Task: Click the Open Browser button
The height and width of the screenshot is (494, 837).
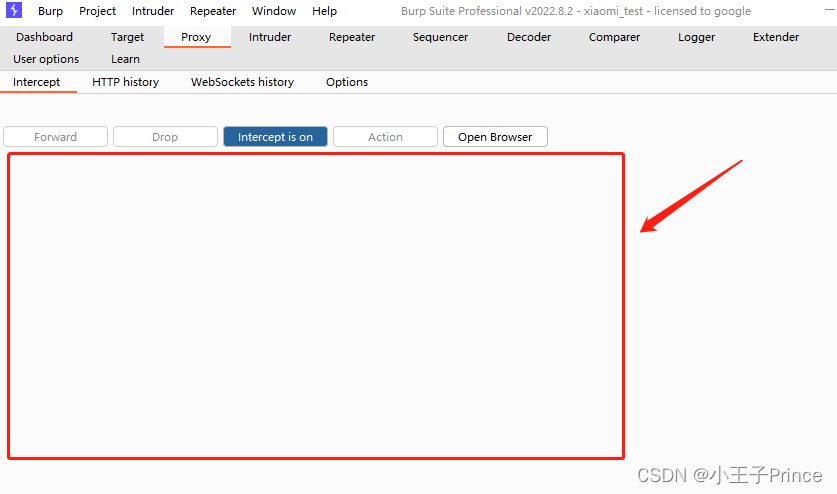Action: tap(495, 137)
